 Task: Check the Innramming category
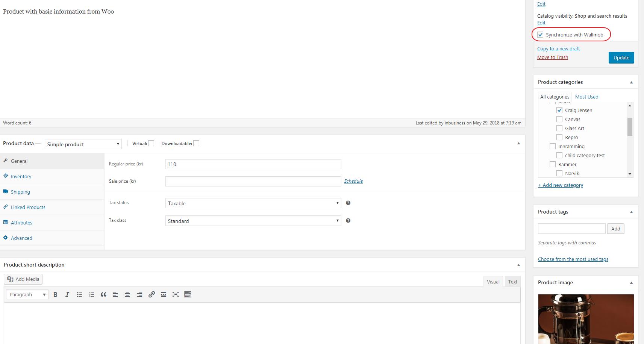coord(553,146)
